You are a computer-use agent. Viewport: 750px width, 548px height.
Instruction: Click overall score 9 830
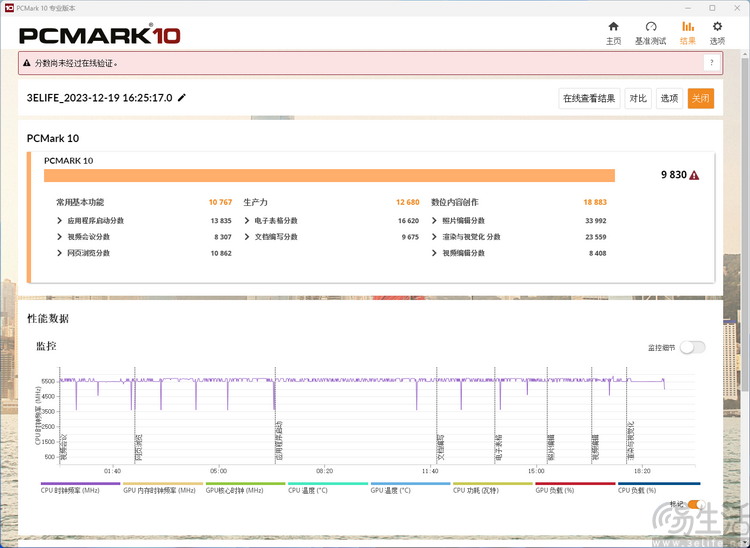click(673, 175)
